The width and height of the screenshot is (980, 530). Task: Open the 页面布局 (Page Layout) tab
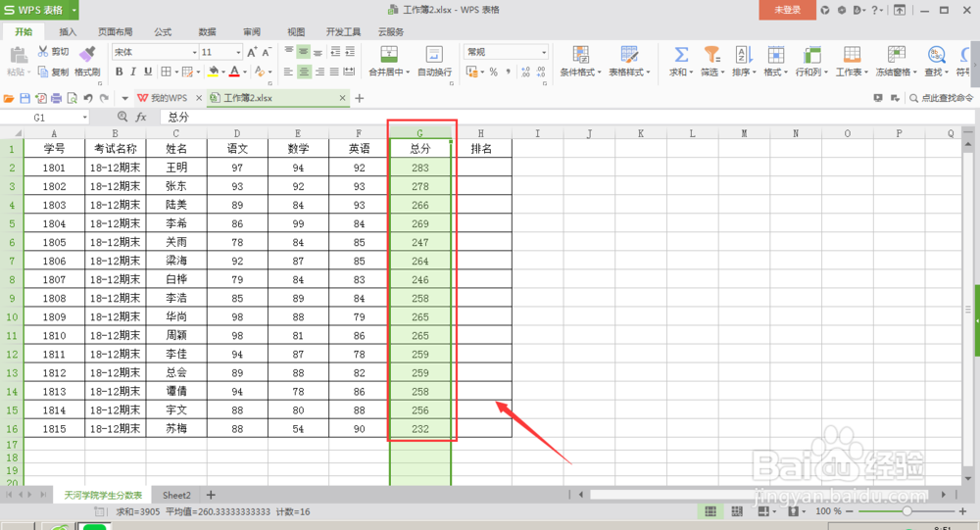pyautogui.click(x=115, y=32)
